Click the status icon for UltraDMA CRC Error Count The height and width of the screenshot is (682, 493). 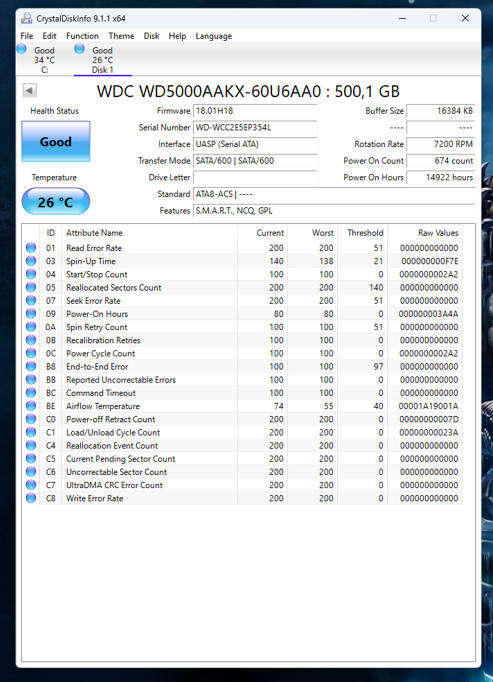[x=31, y=485]
